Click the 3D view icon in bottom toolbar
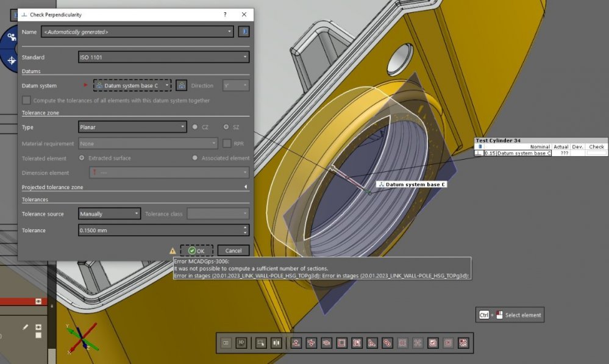This screenshot has height=364, width=609. coord(241,343)
